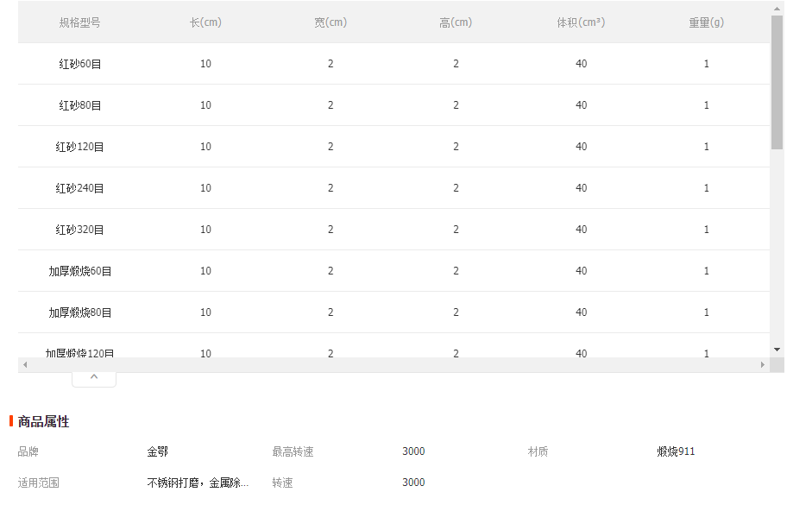Select the 加厚煅烧60目 row
812x511 pixels.
click(x=393, y=271)
